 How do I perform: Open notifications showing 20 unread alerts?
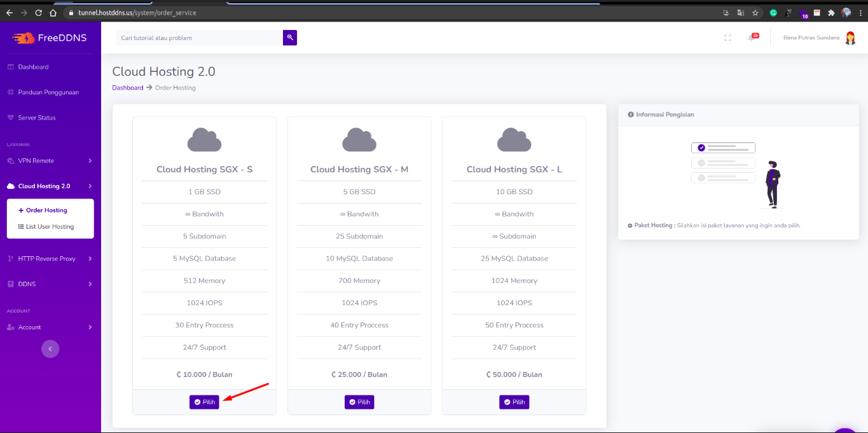click(753, 37)
